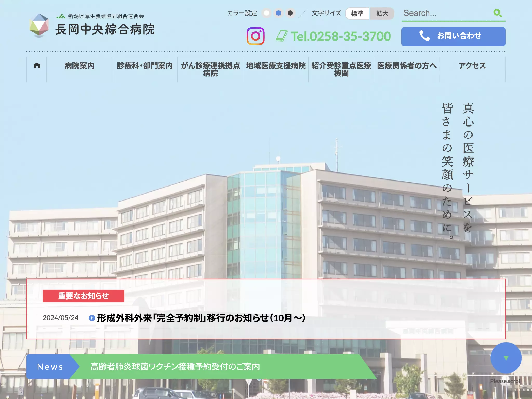The height and width of the screenshot is (399, 532).
Task: Click the blue scroll-down circle button
Action: coord(506,358)
